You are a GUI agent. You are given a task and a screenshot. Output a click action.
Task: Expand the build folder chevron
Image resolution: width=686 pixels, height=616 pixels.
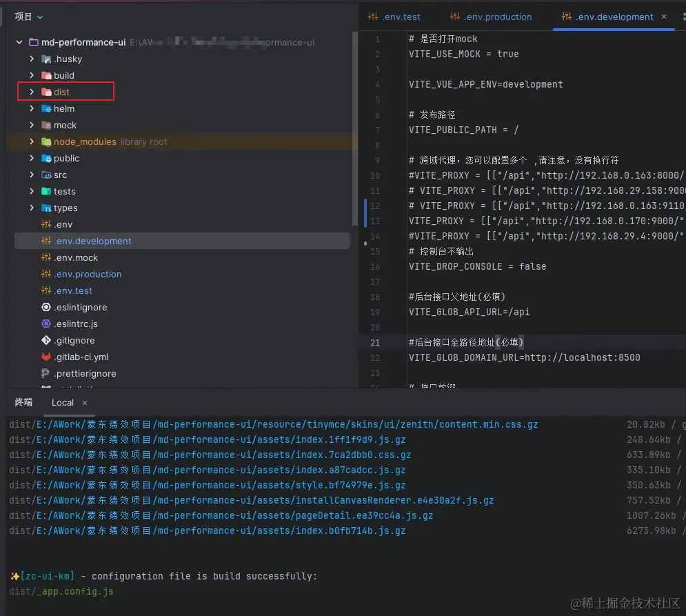[x=32, y=75]
